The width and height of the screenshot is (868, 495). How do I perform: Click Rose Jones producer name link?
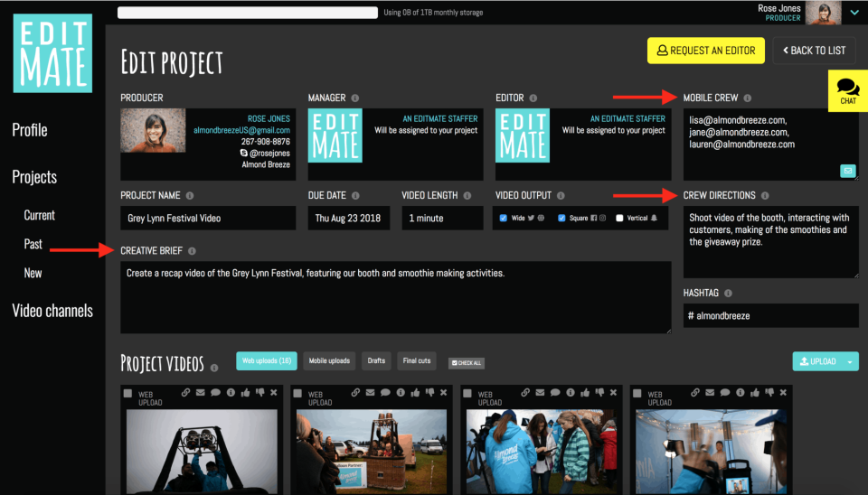[x=269, y=119]
